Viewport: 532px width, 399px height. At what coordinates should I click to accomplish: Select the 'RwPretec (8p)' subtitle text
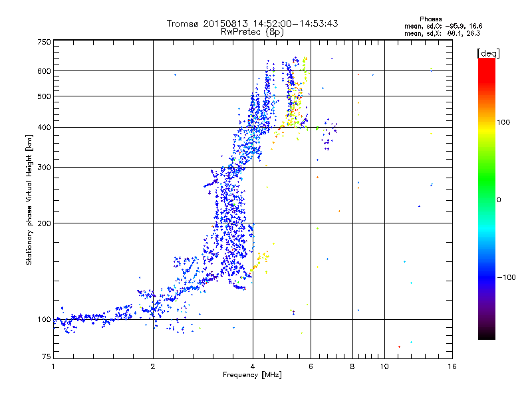(x=252, y=32)
